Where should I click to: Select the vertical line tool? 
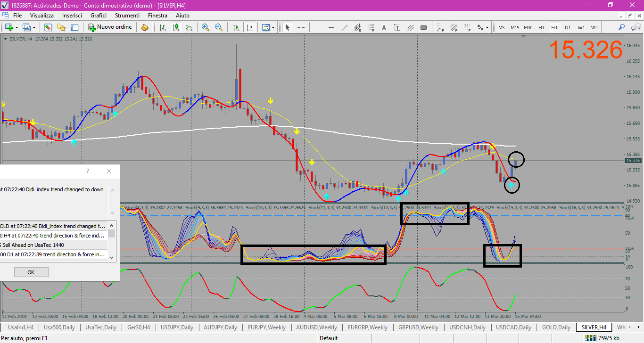(x=318, y=27)
